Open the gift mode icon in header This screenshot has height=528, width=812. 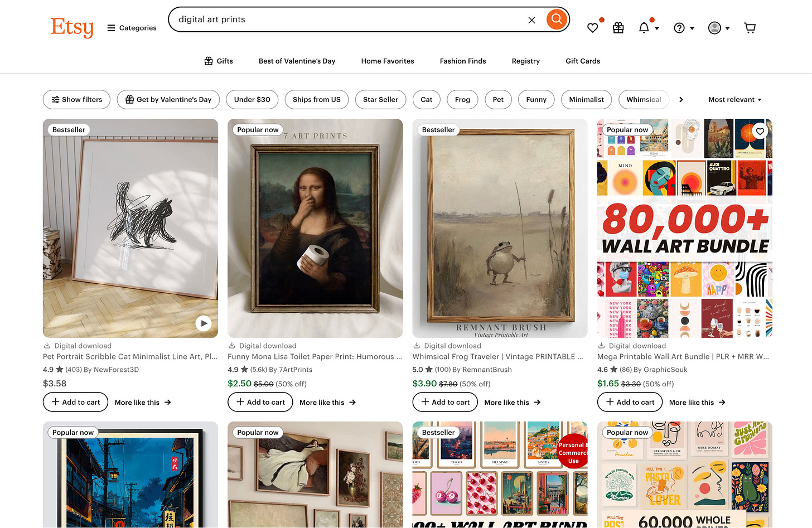(618, 28)
